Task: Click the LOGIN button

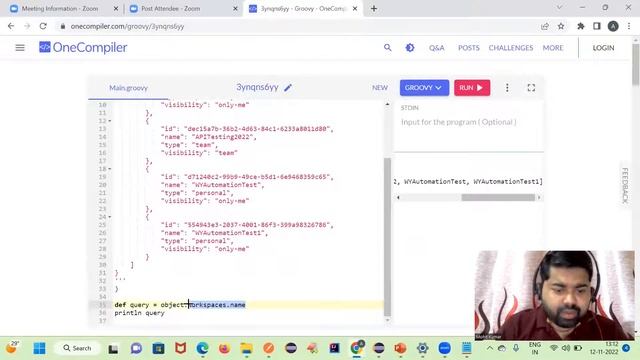Action: pos(603,48)
